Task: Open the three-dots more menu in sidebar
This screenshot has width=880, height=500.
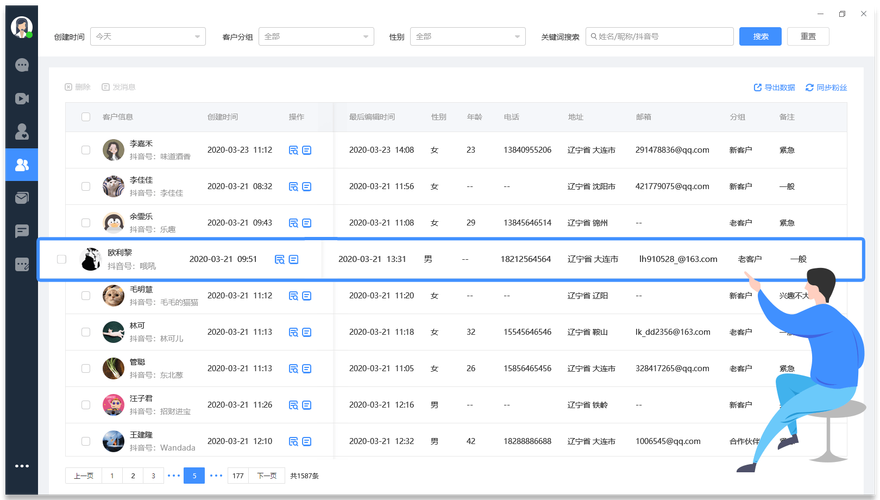Action: [x=21, y=466]
